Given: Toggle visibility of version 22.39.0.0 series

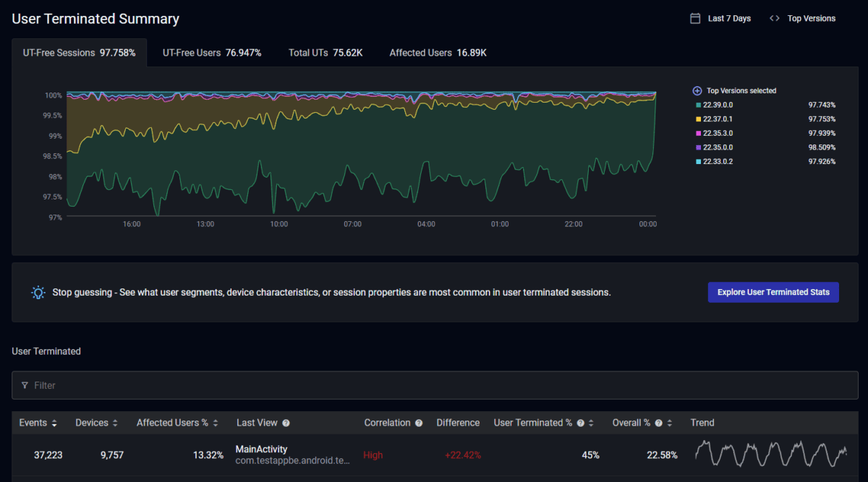Looking at the screenshot, I should [x=716, y=104].
